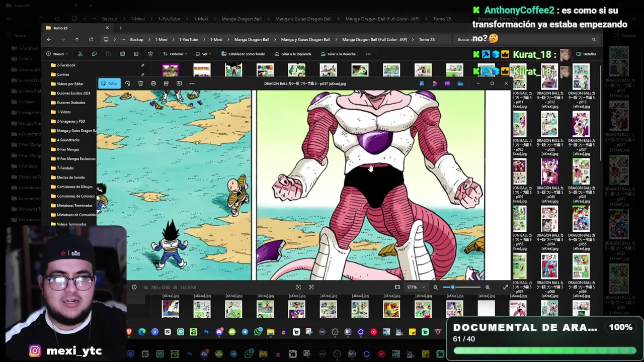Viewport: 644px width, 362px height.
Task: Refresh the Explorer folder view
Action: coord(91,39)
